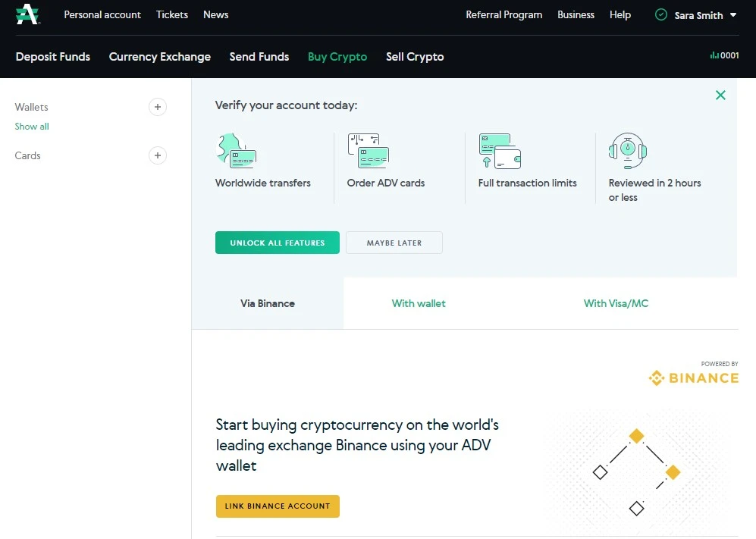
Task: Open the Tickets page
Action: (x=172, y=15)
